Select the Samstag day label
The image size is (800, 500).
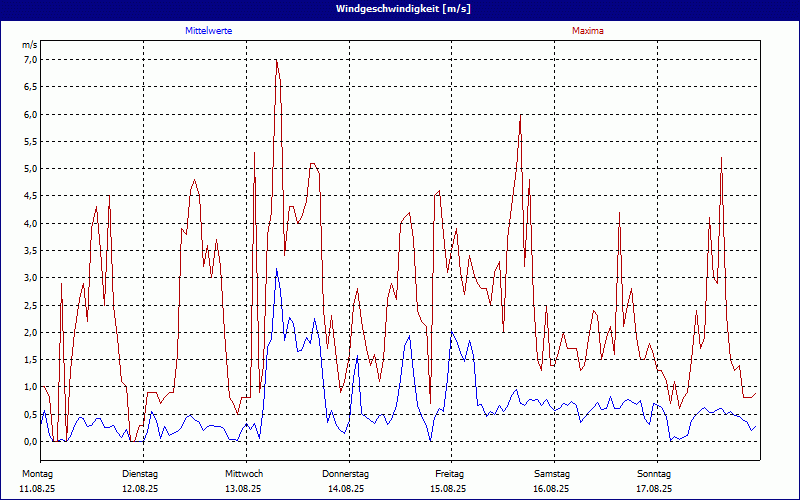click(552, 473)
